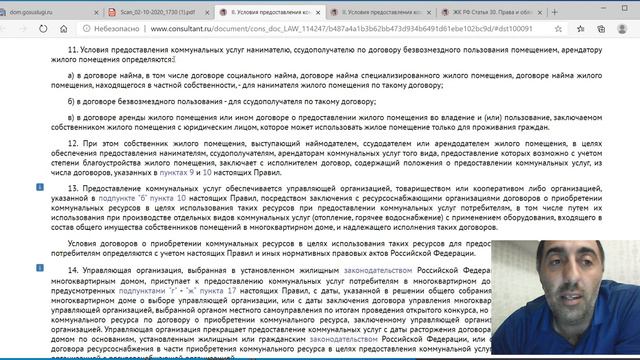Viewport: 640px width, 360px height.
Task: Open the link '10' in paragraph 12
Action: click(207, 172)
